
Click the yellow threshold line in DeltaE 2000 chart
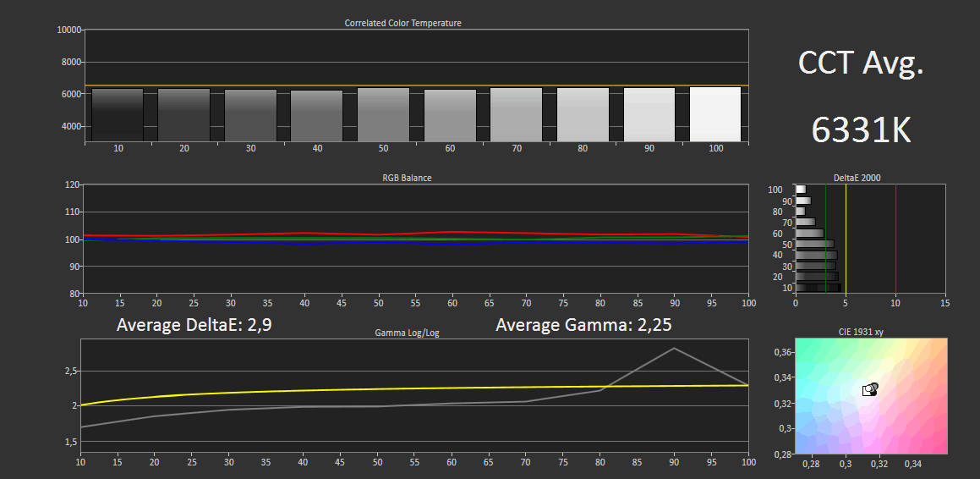tap(846, 239)
